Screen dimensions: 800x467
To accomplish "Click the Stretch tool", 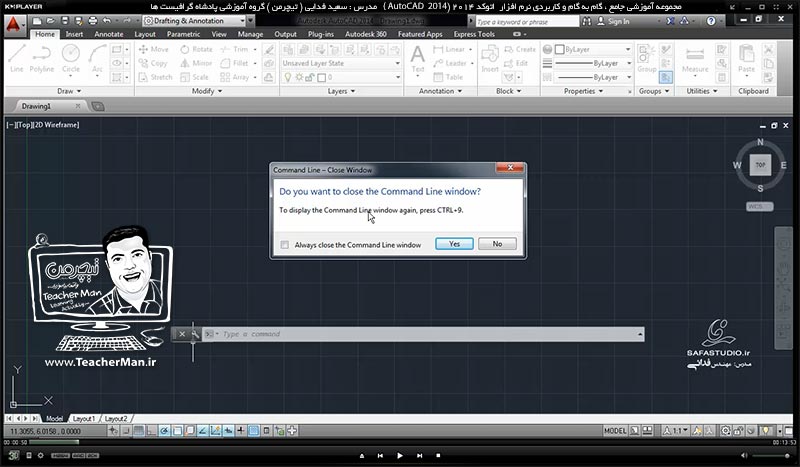I will click(156, 77).
